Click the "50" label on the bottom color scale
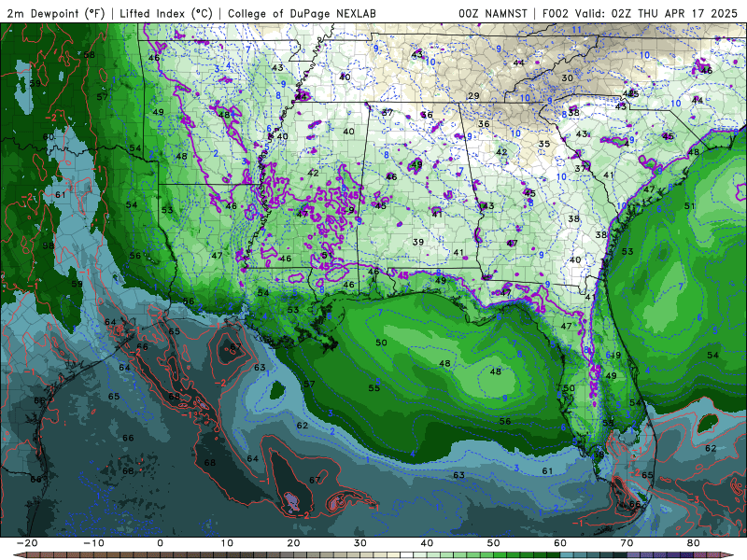Viewport: 747px width, 560px height. pos(494,543)
